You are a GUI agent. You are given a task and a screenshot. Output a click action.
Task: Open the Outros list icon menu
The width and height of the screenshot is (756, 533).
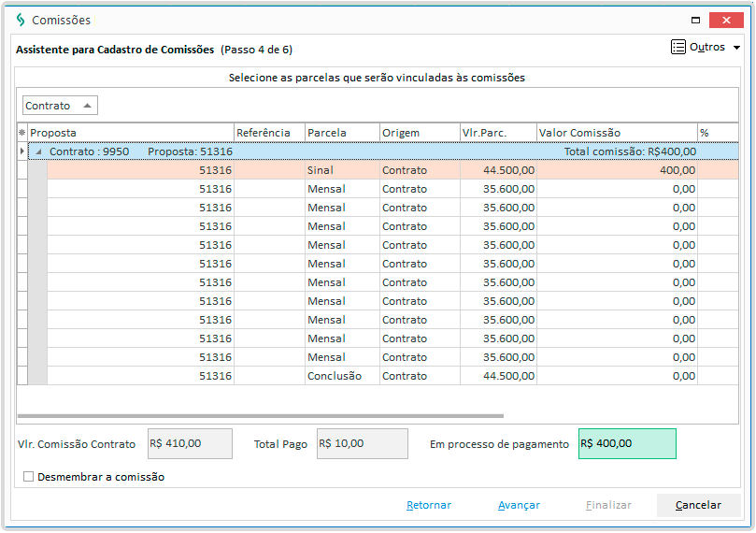click(x=678, y=47)
